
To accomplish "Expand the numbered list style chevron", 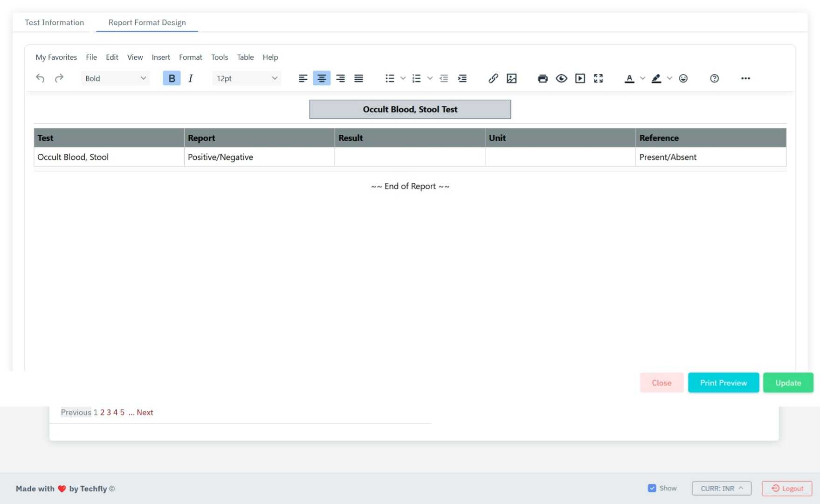I will point(429,78).
